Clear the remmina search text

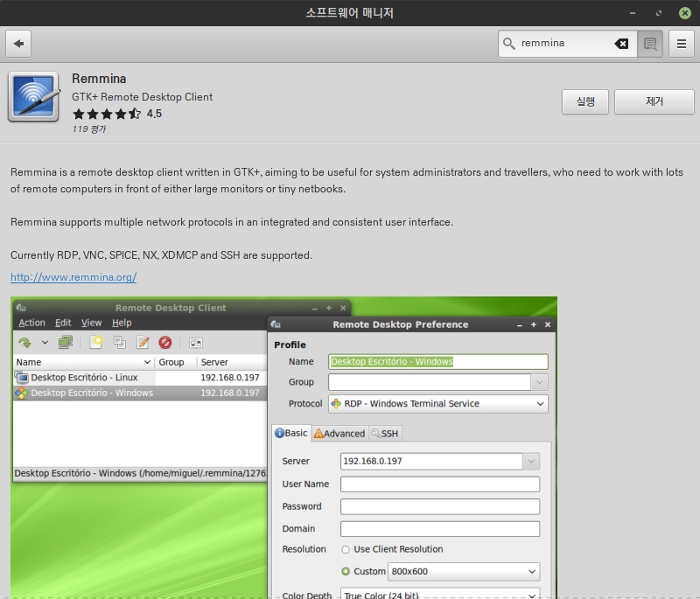(621, 44)
